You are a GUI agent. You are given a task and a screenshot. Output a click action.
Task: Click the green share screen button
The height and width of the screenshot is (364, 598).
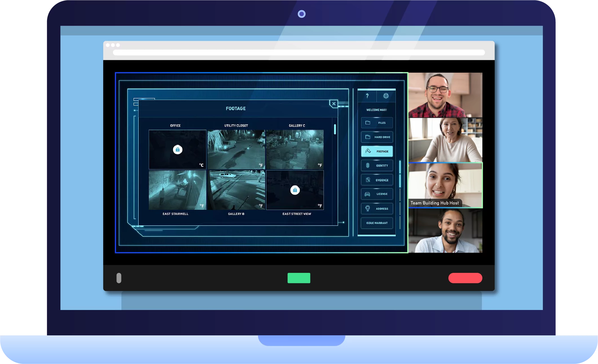pos(299,278)
